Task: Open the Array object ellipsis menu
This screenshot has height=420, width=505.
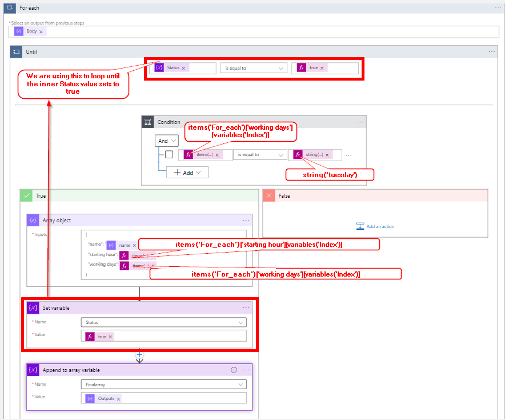Action: pyautogui.click(x=246, y=220)
